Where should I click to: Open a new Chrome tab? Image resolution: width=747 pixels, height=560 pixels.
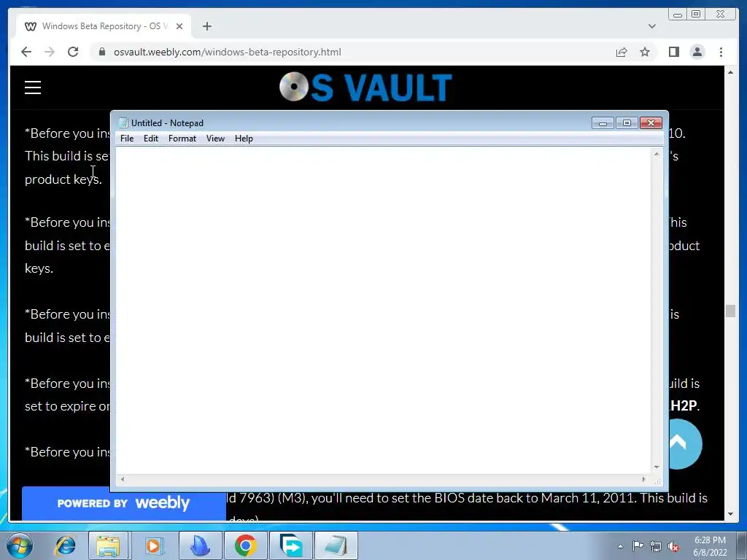coord(206,26)
